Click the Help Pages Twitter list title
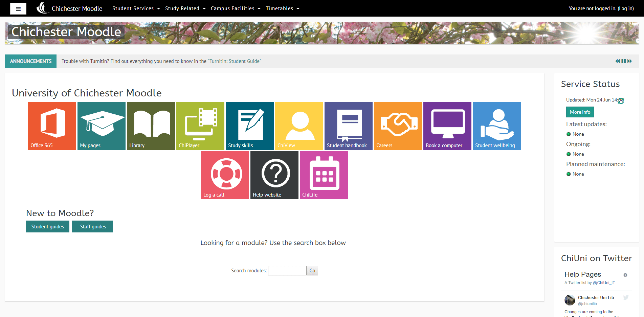Viewport: 644px width, 317px height. 583,274
